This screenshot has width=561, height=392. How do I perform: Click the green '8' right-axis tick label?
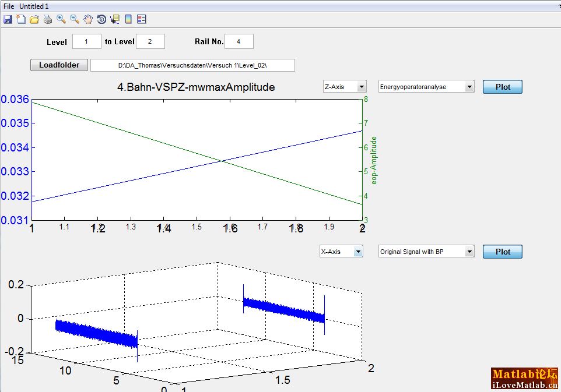[366, 100]
